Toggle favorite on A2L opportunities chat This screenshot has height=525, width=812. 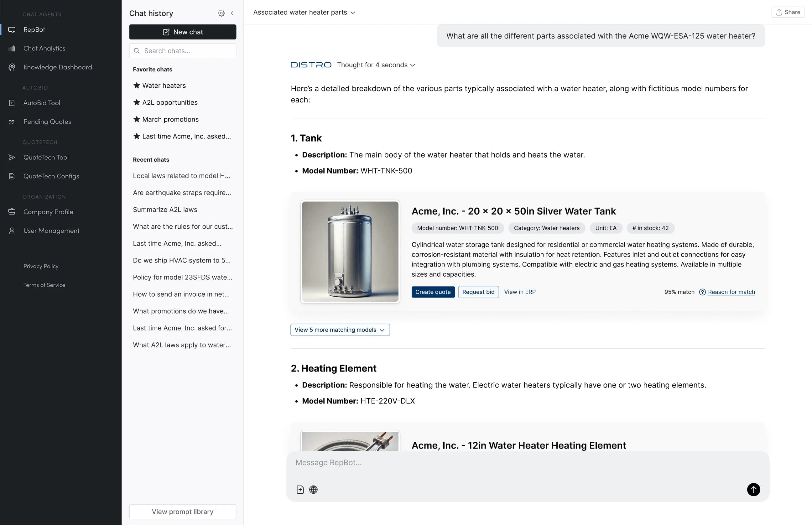(137, 102)
